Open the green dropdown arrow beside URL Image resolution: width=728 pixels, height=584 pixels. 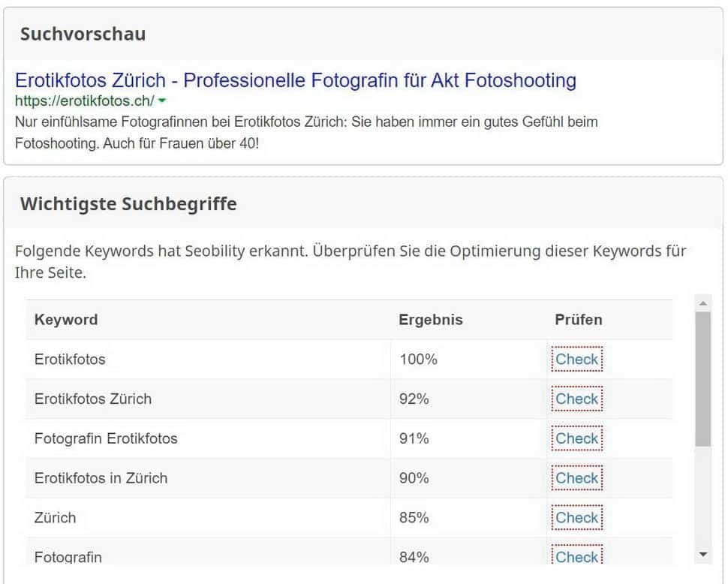coord(162,101)
